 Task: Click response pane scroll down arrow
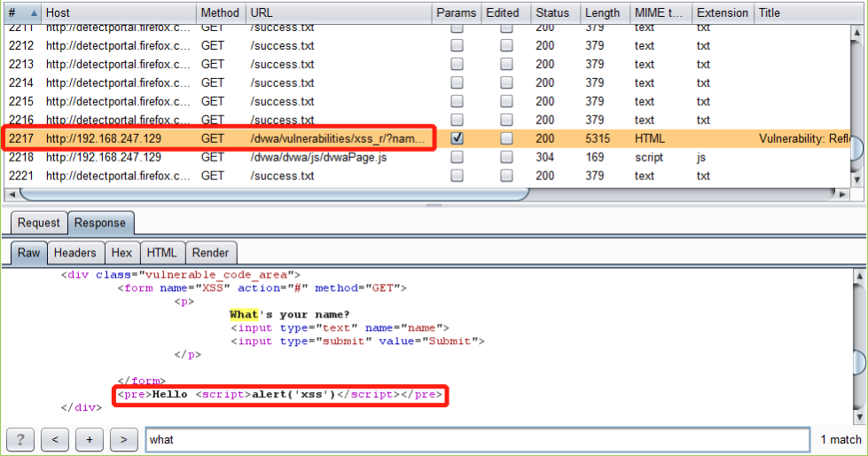859,417
